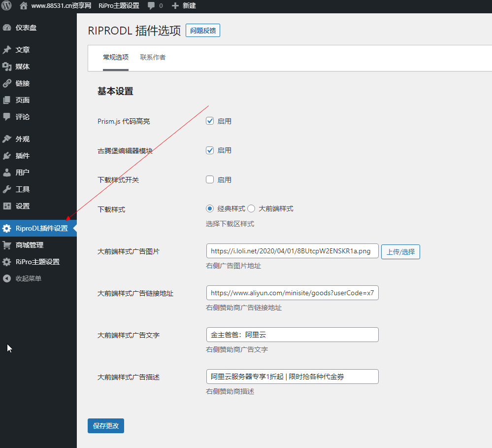Click the 大前端样式广告文字 field
The width and height of the screenshot is (492, 448).
[293, 335]
